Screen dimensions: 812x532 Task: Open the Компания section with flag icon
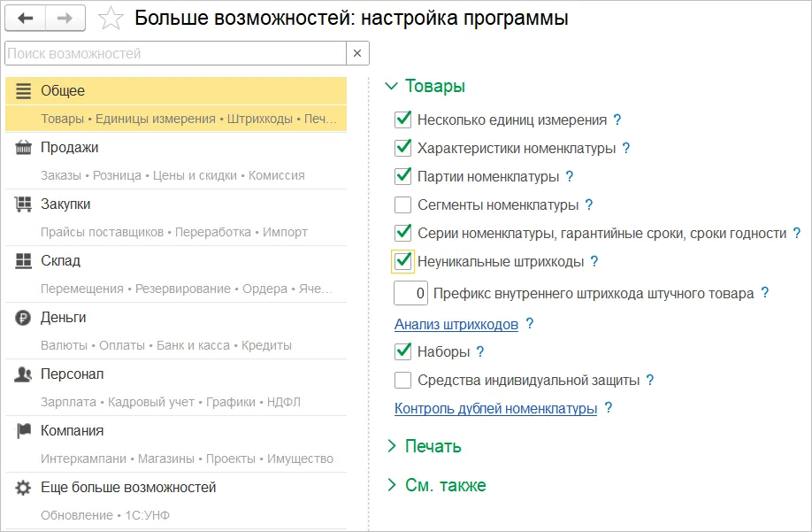[x=24, y=431]
